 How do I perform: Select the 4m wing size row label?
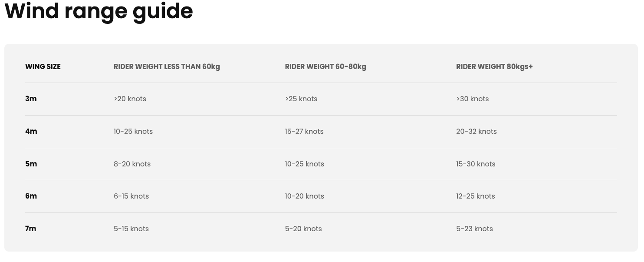tap(31, 131)
